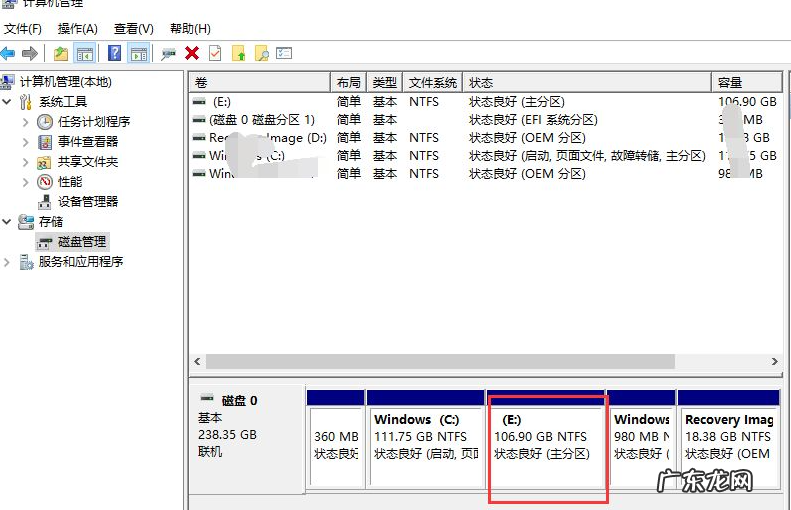Sort by 容量 column header
791x510 pixels.
(x=747, y=82)
